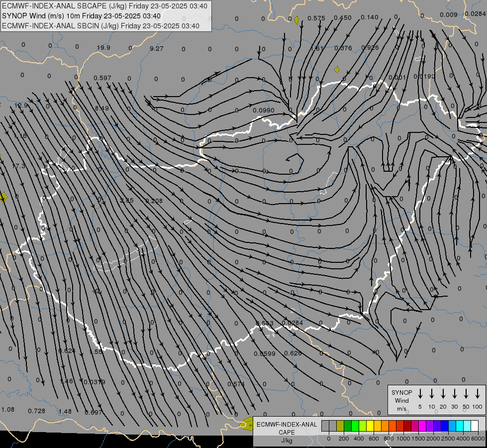Select the bright magenta CAPE legend swatch
The image size is (487, 448).
coord(422,426)
